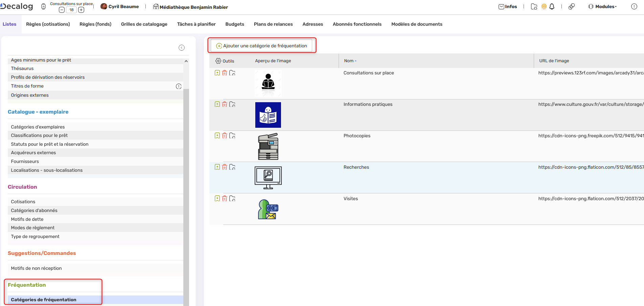The image size is (644, 306).
Task: Open the notifications bell
Action: tap(552, 7)
